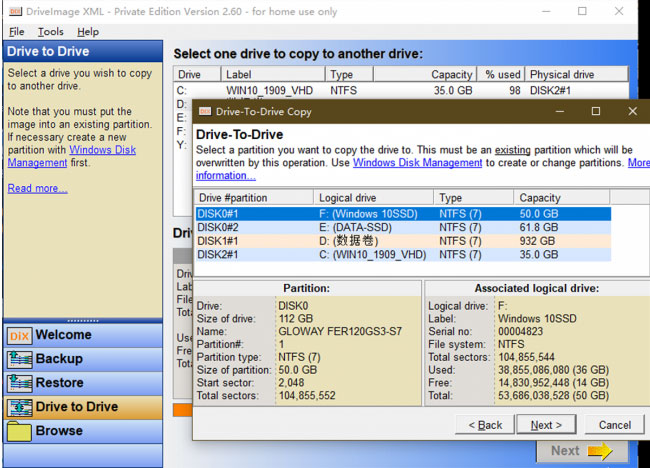This screenshot has height=468, width=650.
Task: Click the Drive to Drive sidebar icon
Action: 19,407
